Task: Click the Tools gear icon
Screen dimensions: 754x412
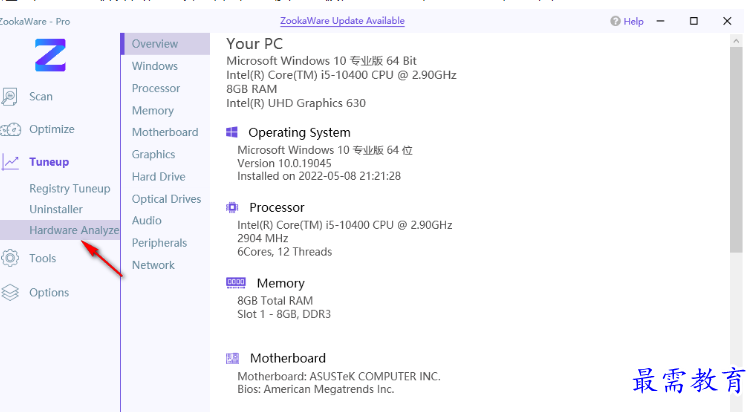Action: (10, 258)
